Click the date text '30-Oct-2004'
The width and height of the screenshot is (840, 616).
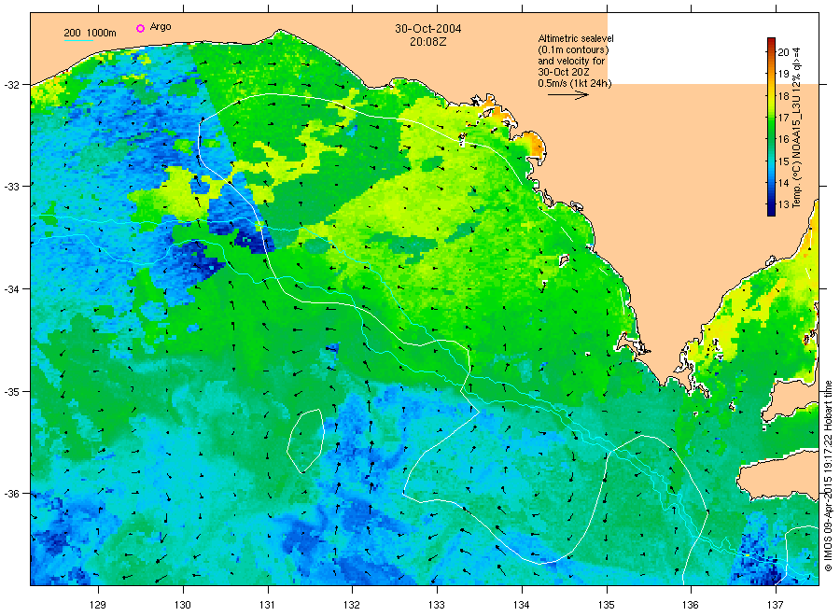pyautogui.click(x=428, y=28)
